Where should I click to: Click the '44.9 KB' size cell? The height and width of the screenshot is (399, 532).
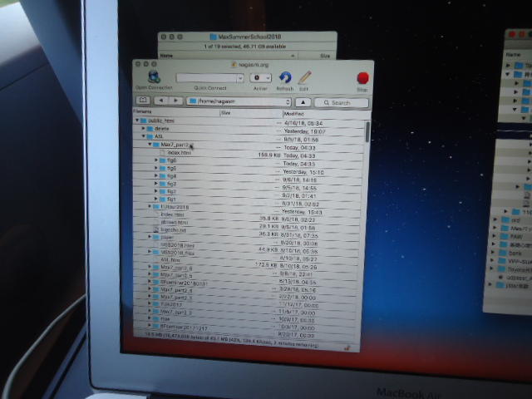268,249
